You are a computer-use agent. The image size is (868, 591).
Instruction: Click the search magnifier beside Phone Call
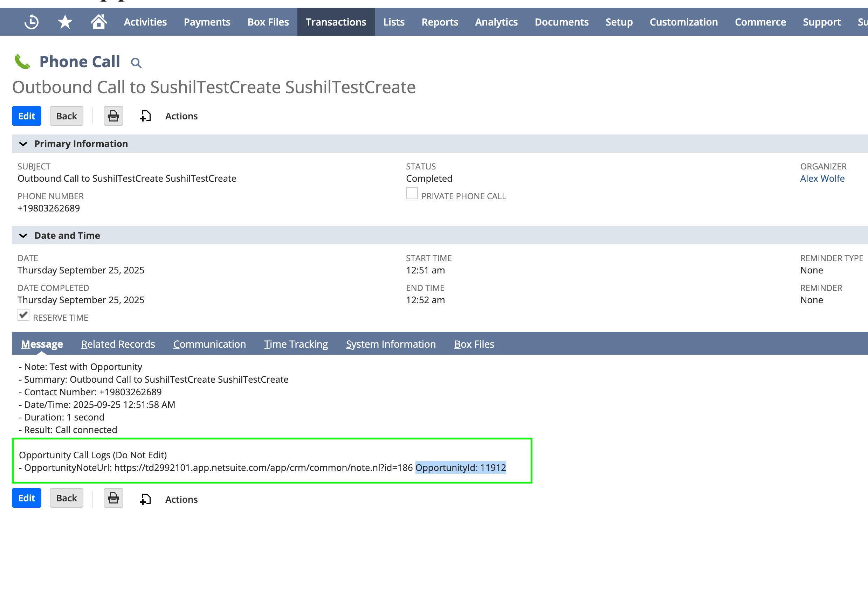click(136, 63)
